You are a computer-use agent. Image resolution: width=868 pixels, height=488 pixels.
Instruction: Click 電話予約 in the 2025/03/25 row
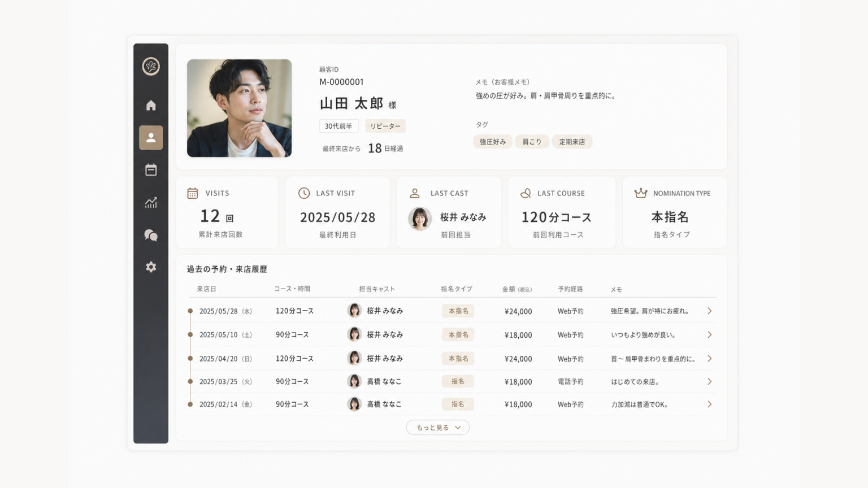(x=571, y=382)
